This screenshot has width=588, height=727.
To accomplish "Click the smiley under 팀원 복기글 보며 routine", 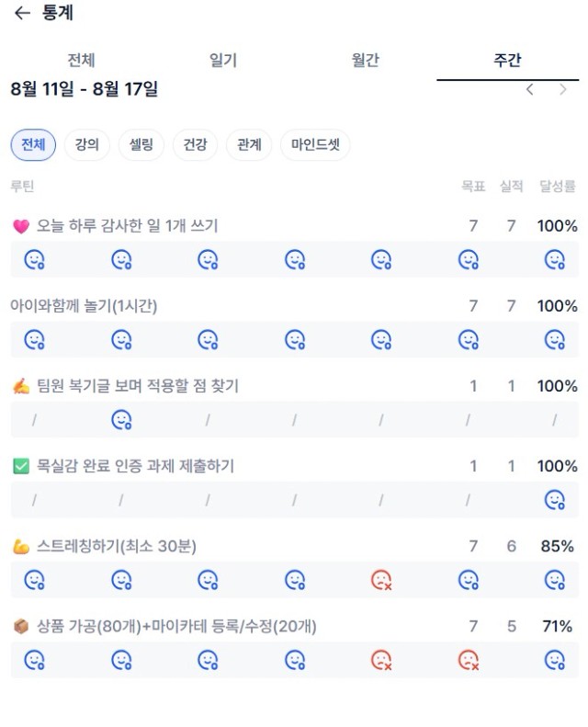I will (x=121, y=420).
